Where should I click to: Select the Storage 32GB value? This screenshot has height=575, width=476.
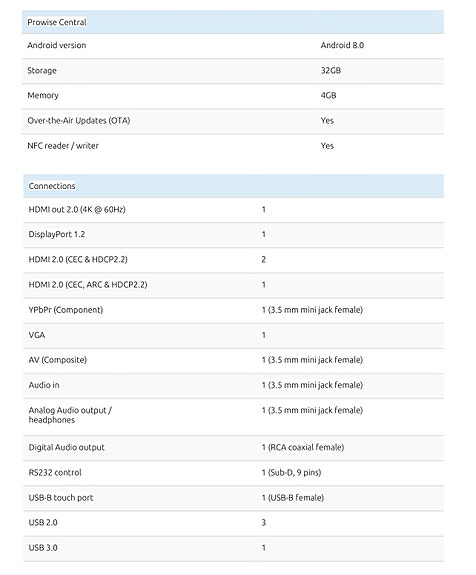(331, 70)
